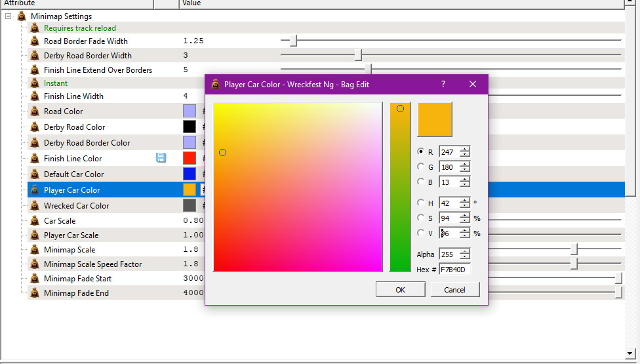Click the large saturation gradient picker area

298,187
